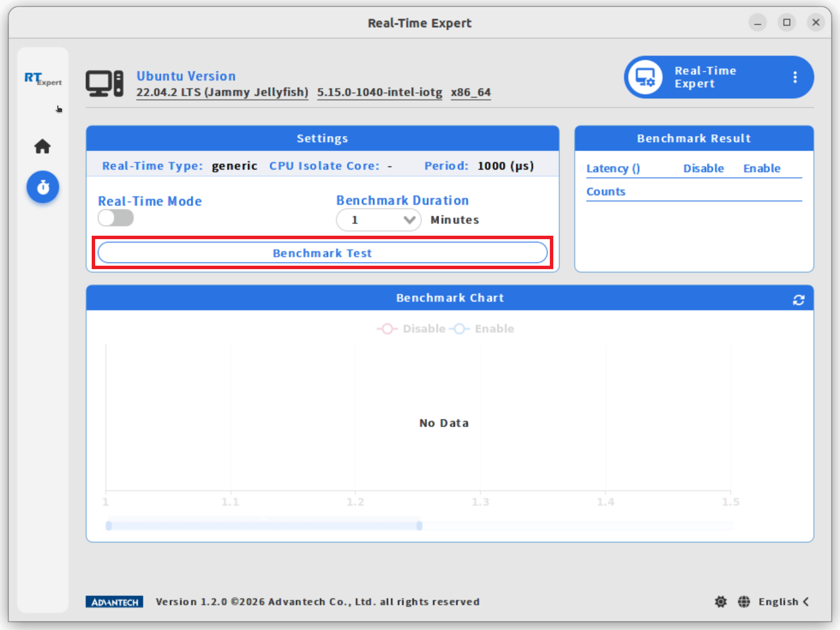Open the three-dot menu on Real-Time Expert

[x=795, y=77]
